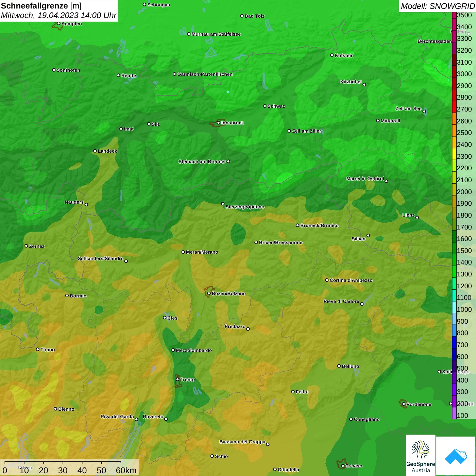The height and width of the screenshot is (476, 476).
Task: Click the 'Conegliano' label
Action: pos(367,419)
